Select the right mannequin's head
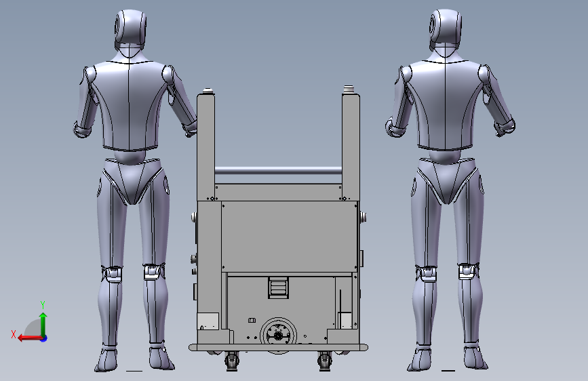 (445, 30)
